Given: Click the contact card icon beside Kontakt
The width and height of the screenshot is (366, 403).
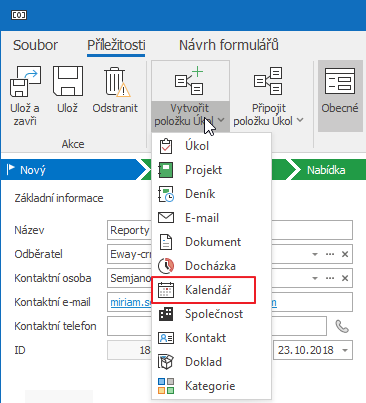Looking at the screenshot, I should pos(166,338).
